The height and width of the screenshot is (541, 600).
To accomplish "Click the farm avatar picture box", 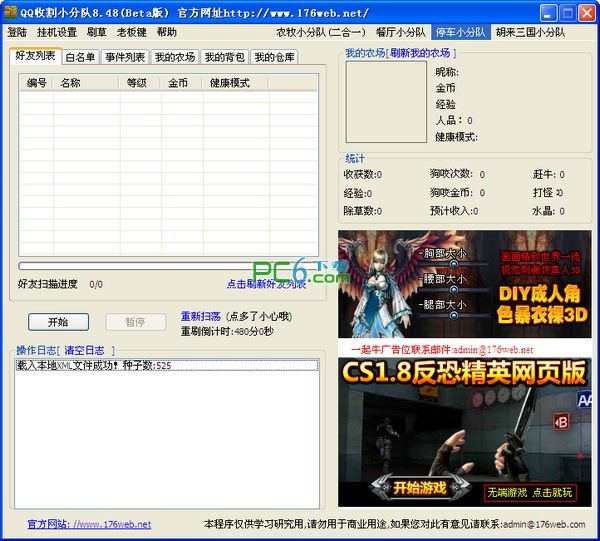I will 386,102.
